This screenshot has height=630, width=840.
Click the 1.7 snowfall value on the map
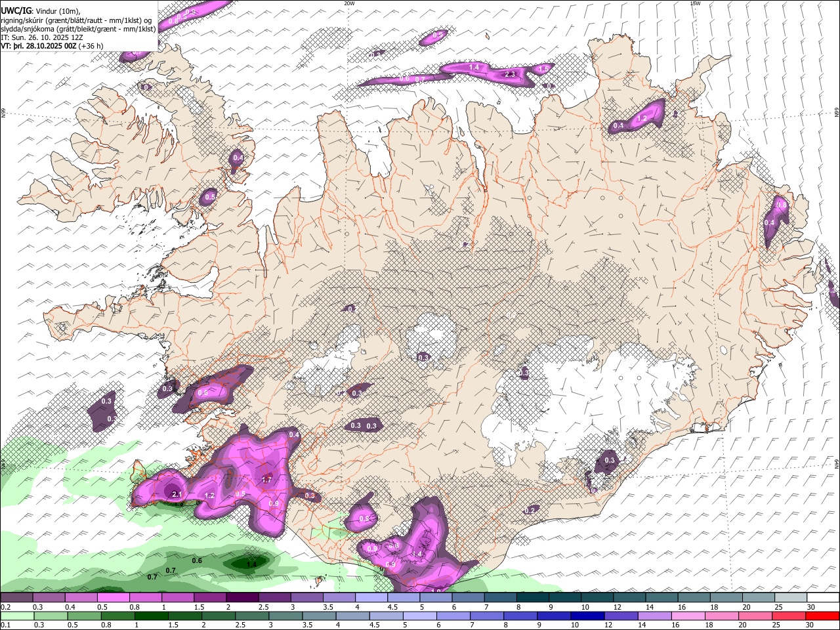(266, 480)
